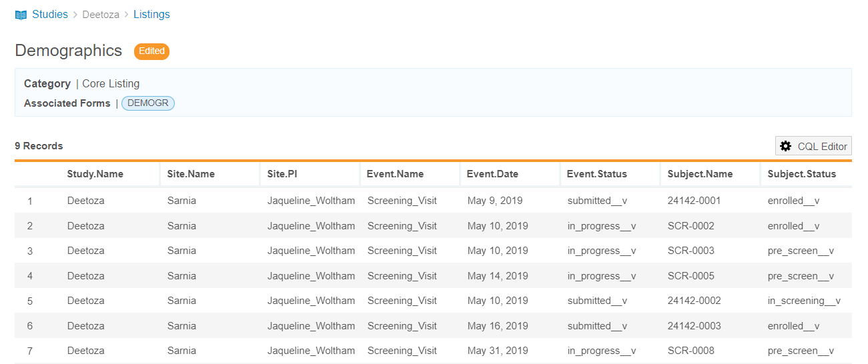This screenshot has height=364, width=868.
Task: Select the DEMOGR associated form tag
Action: 148,103
